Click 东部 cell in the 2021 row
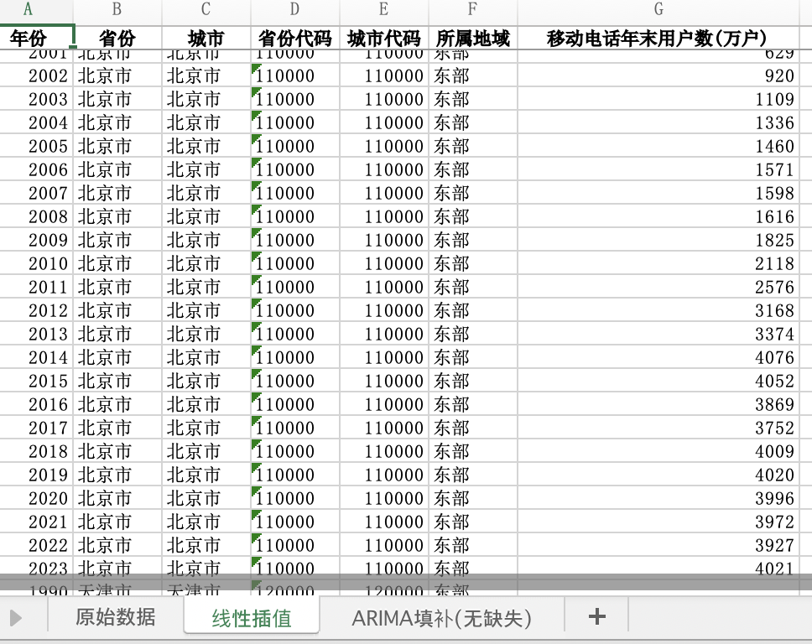The image size is (812, 644). click(473, 522)
